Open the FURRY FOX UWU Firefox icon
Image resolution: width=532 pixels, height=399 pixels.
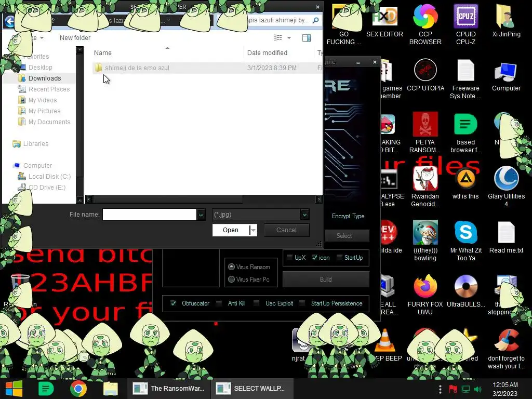click(x=425, y=295)
